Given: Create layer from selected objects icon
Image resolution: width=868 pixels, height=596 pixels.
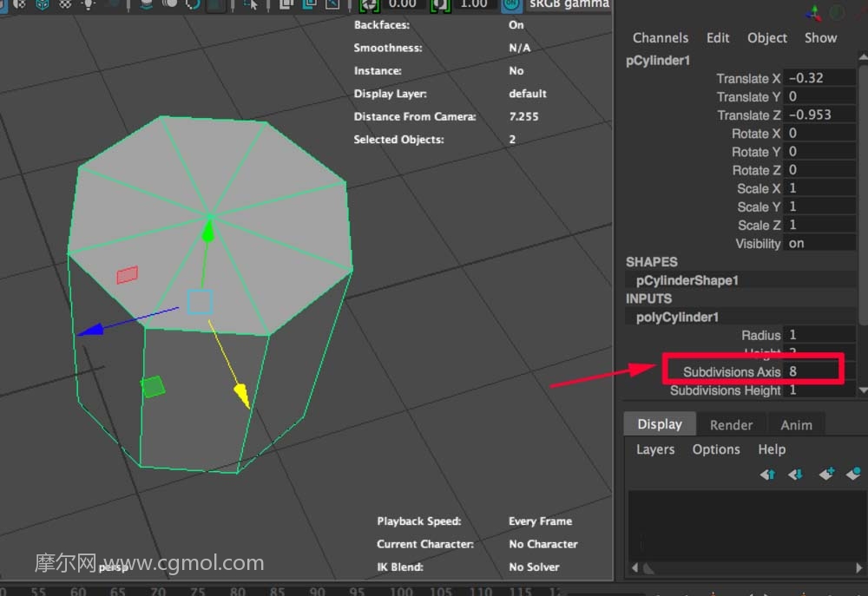Looking at the screenshot, I should point(853,474).
